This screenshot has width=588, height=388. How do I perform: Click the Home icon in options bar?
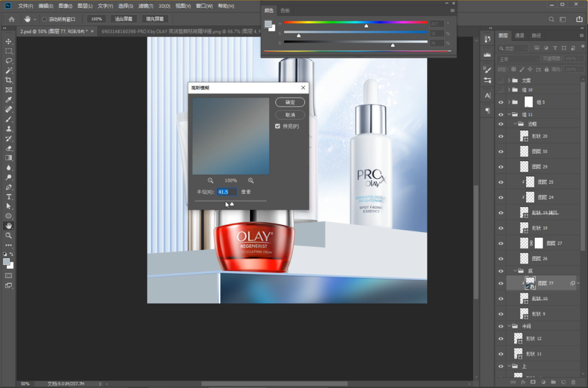(x=11, y=19)
